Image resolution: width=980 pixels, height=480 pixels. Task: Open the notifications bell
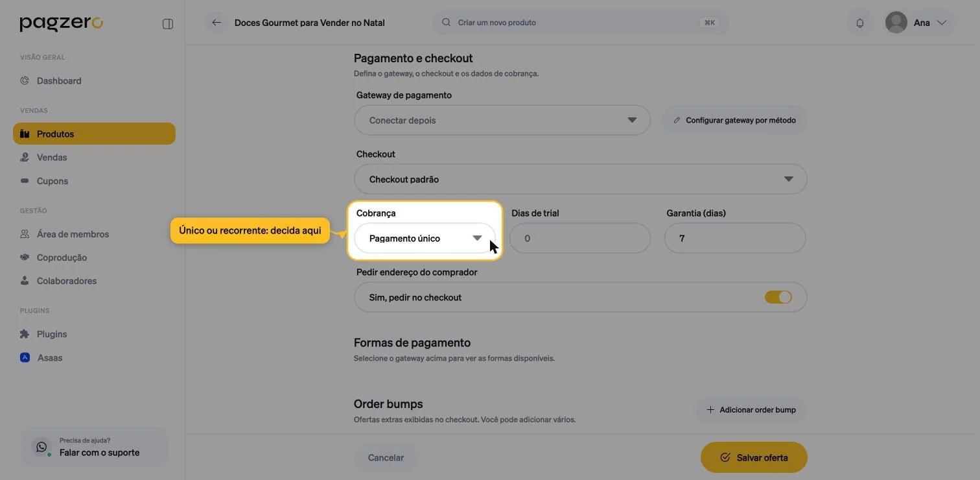tap(860, 23)
